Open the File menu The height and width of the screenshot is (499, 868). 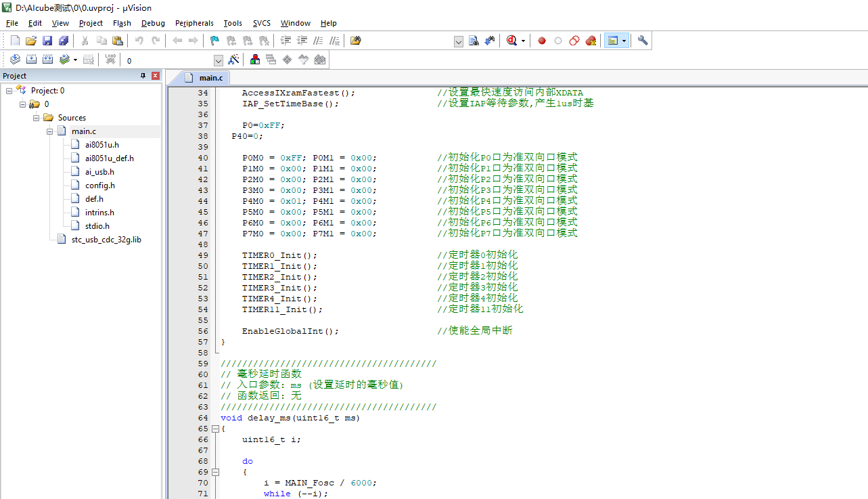click(12, 23)
